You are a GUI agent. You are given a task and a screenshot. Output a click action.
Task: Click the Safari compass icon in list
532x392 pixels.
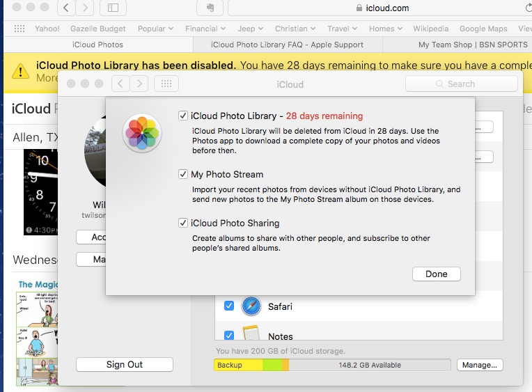251,306
